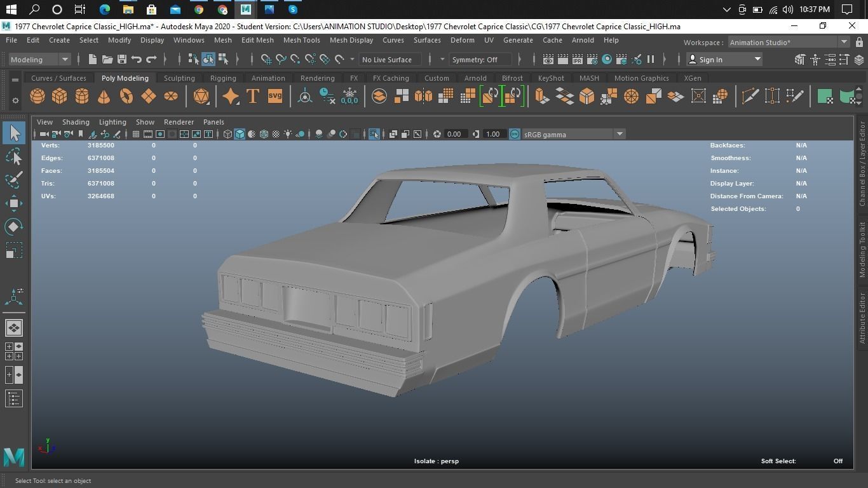The height and width of the screenshot is (488, 868).
Task: Click the redo arrow icon
Action: pos(151,60)
